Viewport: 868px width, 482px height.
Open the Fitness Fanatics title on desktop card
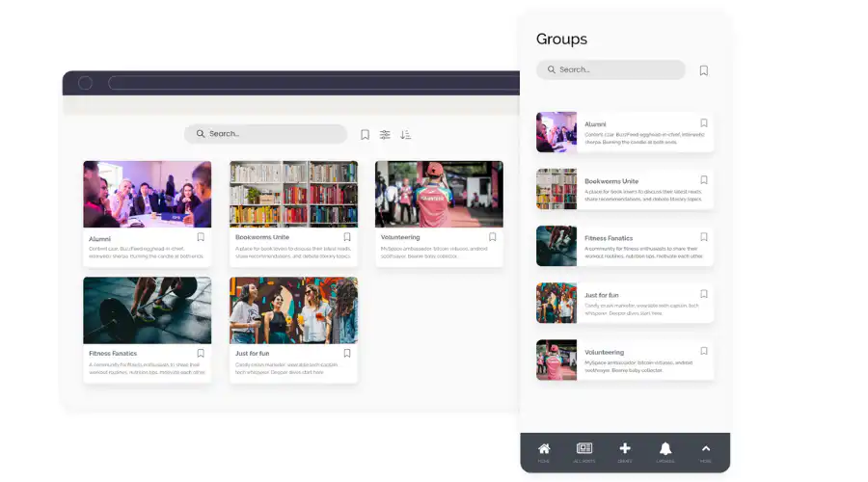click(x=113, y=353)
